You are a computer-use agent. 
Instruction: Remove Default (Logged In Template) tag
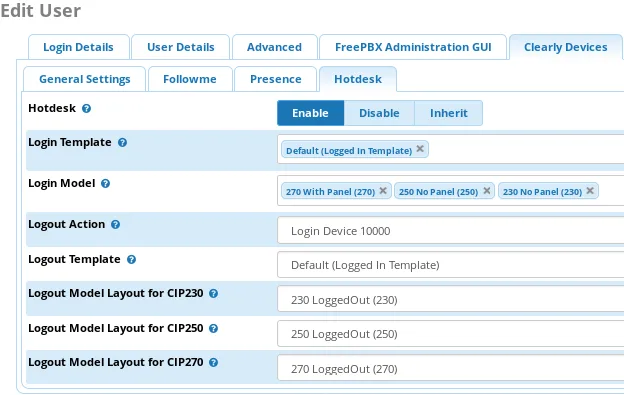pos(420,149)
